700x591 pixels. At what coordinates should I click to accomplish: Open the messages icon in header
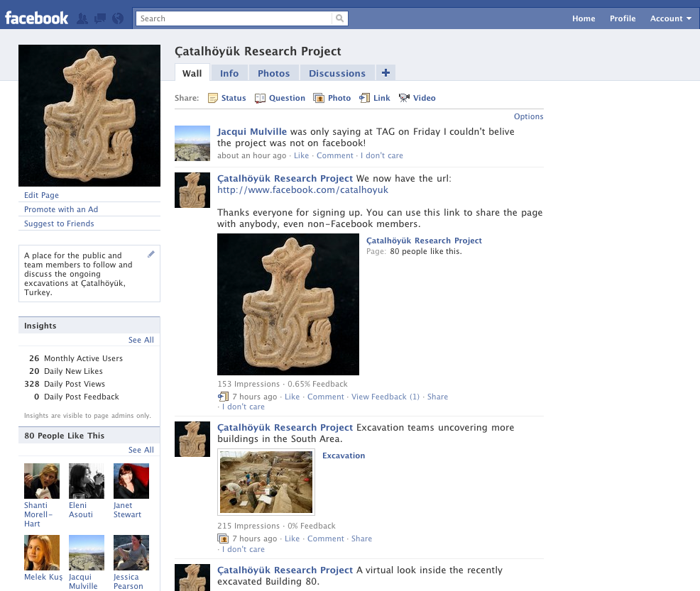pyautogui.click(x=100, y=18)
